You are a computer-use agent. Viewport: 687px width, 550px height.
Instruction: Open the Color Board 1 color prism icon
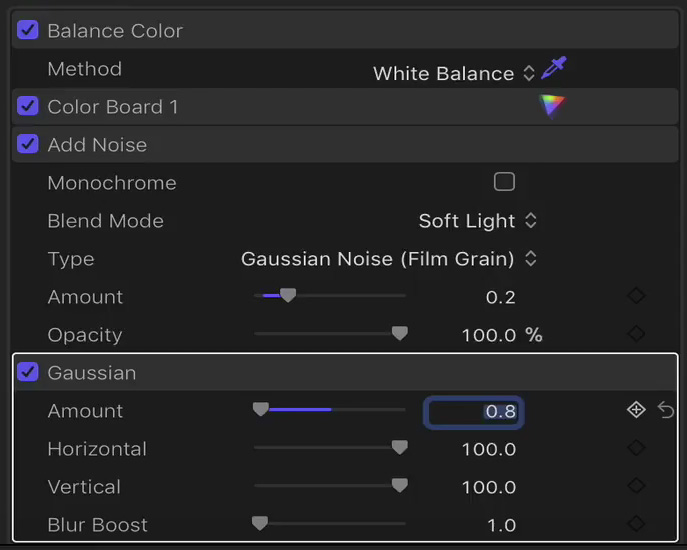click(x=552, y=106)
